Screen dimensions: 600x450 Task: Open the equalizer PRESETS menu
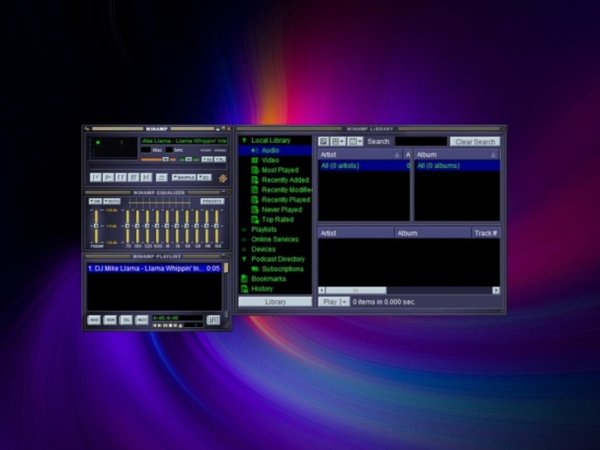click(212, 201)
